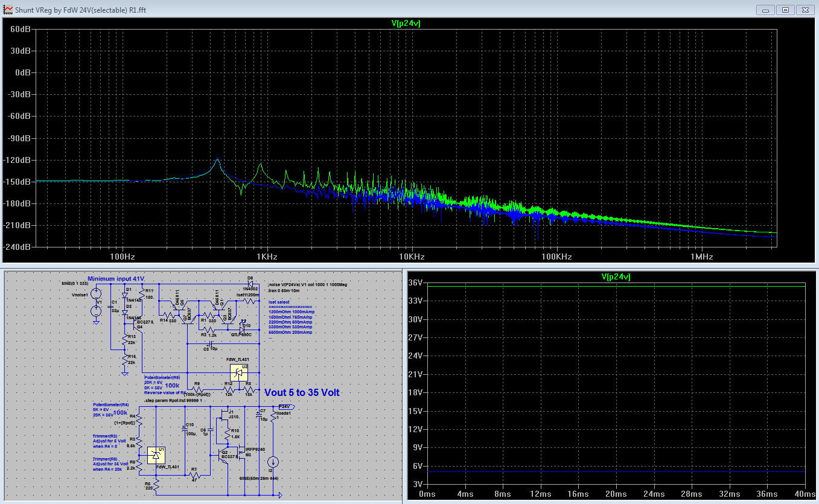Select resistor R7 47
This screenshot has width=819, height=504.
194,475
